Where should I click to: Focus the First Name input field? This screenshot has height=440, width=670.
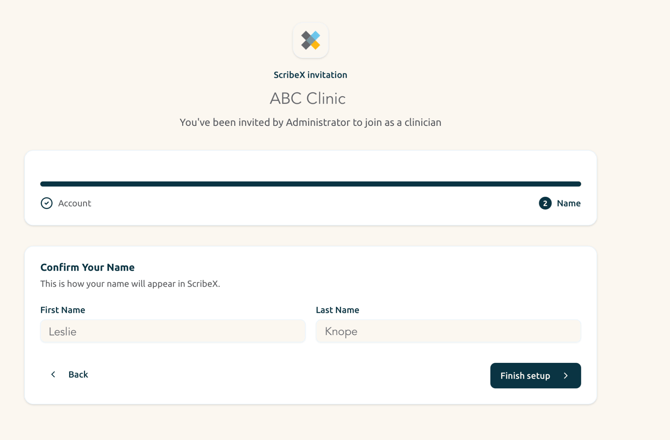click(x=173, y=331)
